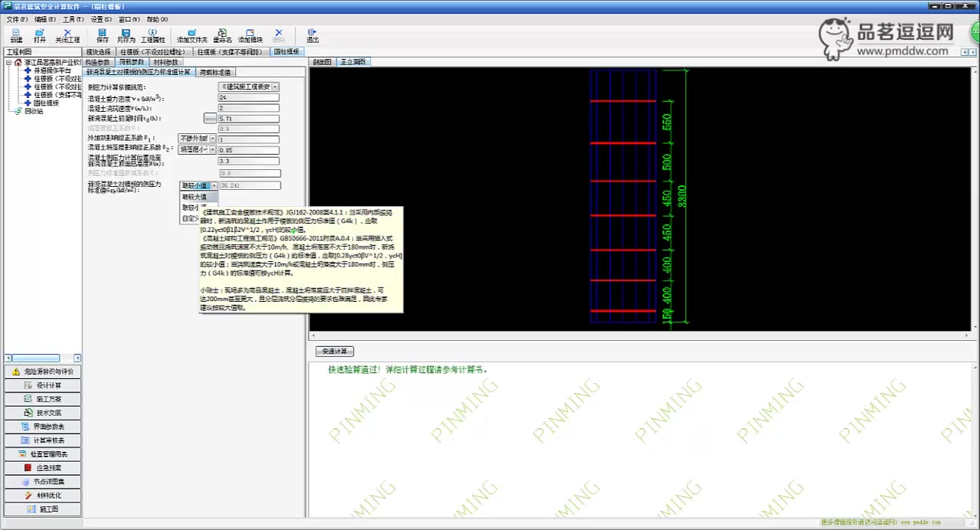Click the 快速计算 button
The width and height of the screenshot is (980, 530).
pyautogui.click(x=335, y=352)
